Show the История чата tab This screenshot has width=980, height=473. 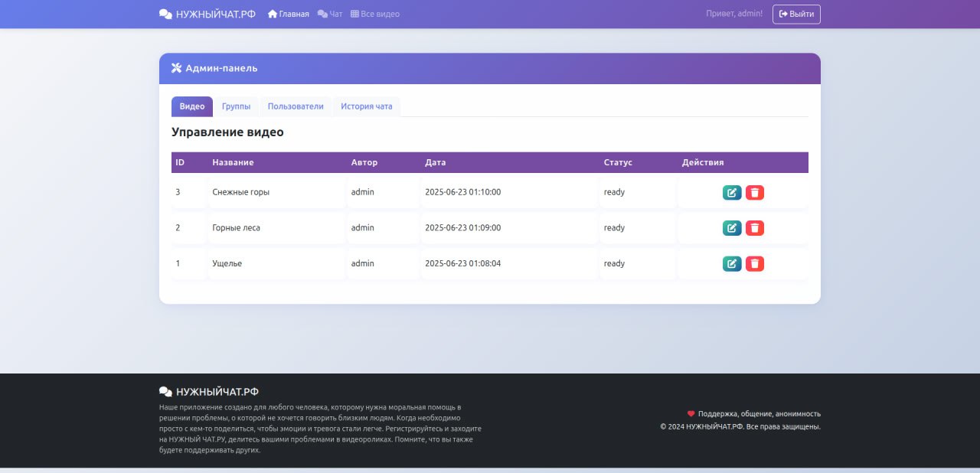[x=367, y=106]
